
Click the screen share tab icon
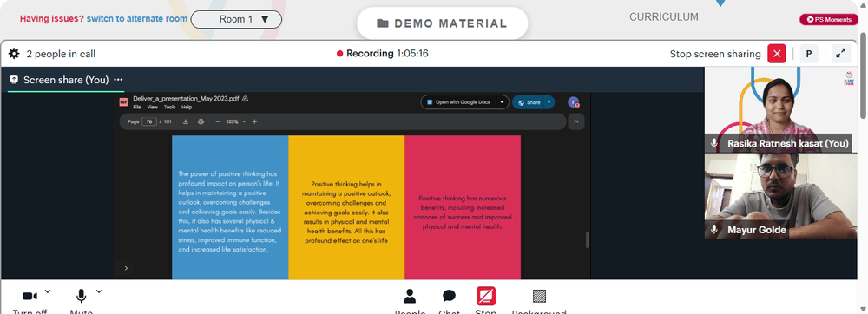coord(14,80)
